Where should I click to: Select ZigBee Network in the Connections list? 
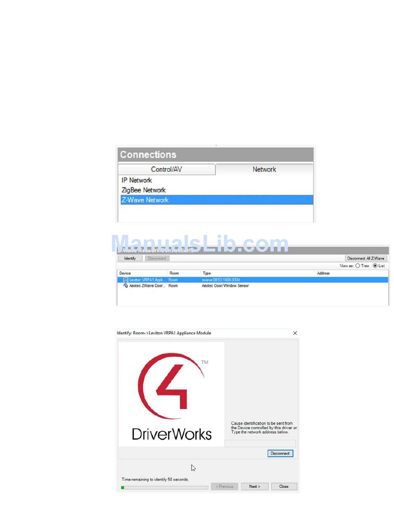[143, 190]
